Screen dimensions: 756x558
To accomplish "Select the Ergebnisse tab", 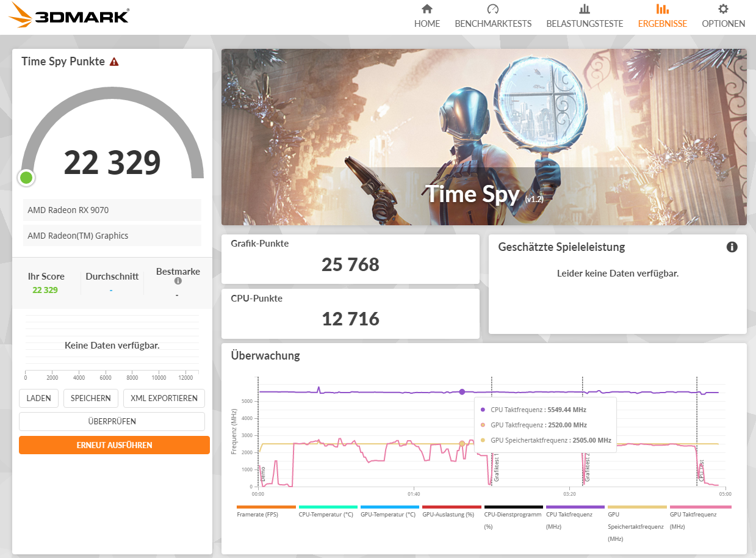I will [x=663, y=16].
